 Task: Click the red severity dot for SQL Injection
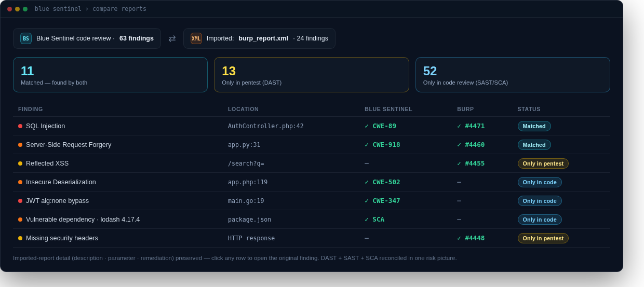(20, 126)
